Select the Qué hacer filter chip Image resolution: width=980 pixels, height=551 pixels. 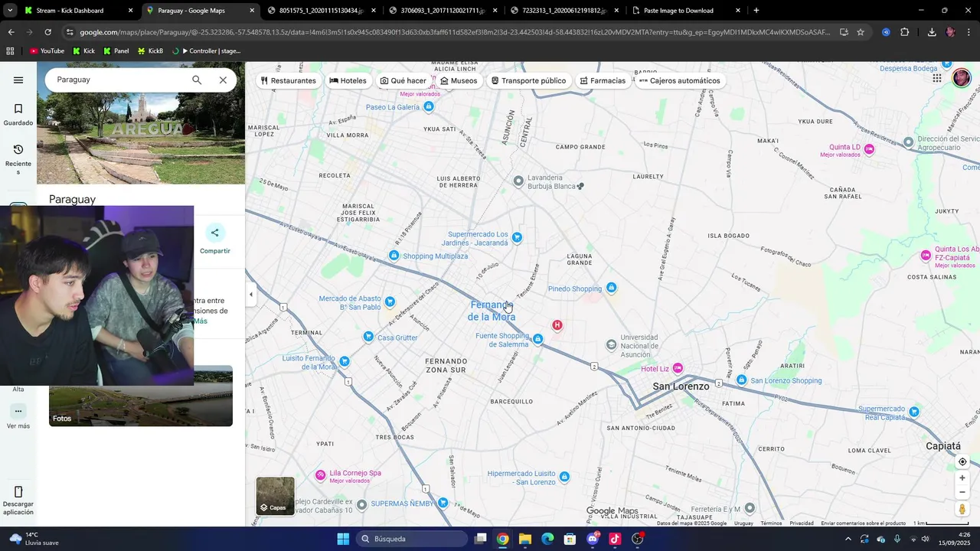click(x=403, y=80)
